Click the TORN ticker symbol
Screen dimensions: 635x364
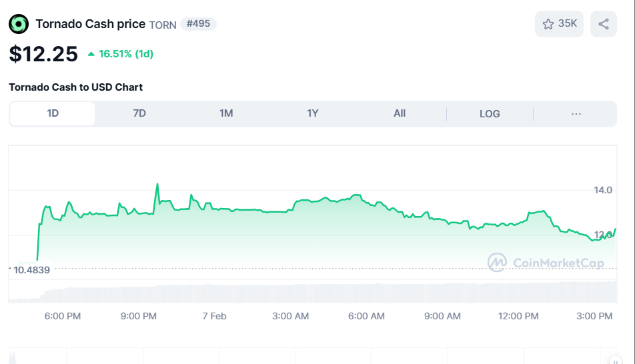pyautogui.click(x=163, y=25)
